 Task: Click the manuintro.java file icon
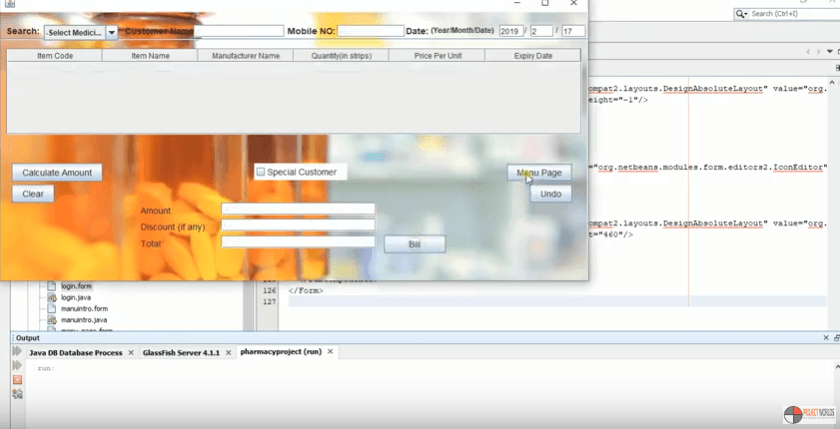(x=52, y=320)
